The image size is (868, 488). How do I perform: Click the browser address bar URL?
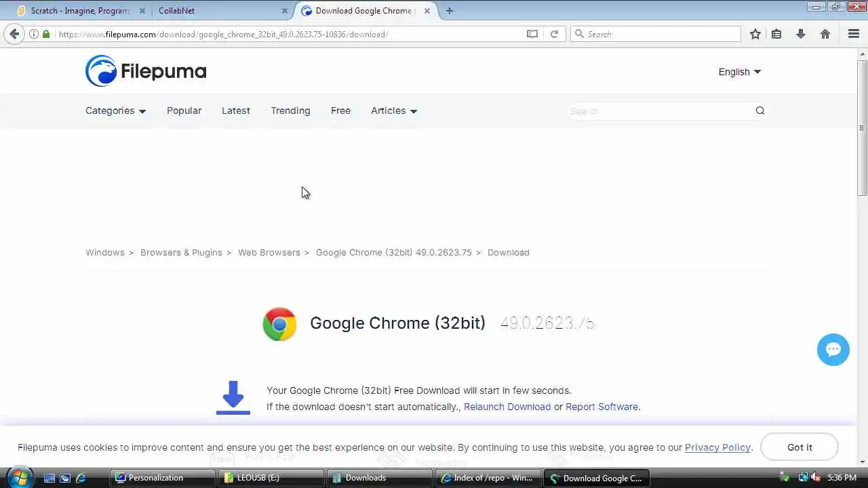point(223,34)
